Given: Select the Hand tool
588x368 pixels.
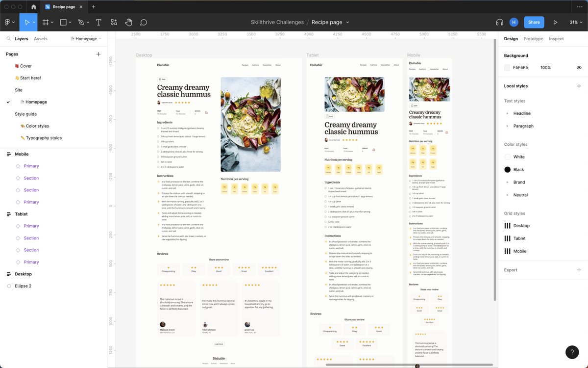Looking at the screenshot, I should tap(128, 22).
